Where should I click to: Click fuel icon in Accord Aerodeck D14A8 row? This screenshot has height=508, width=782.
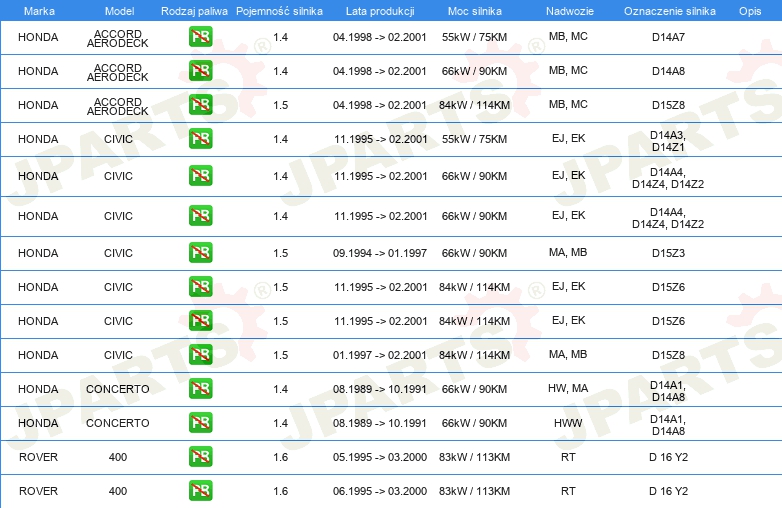(x=200, y=71)
